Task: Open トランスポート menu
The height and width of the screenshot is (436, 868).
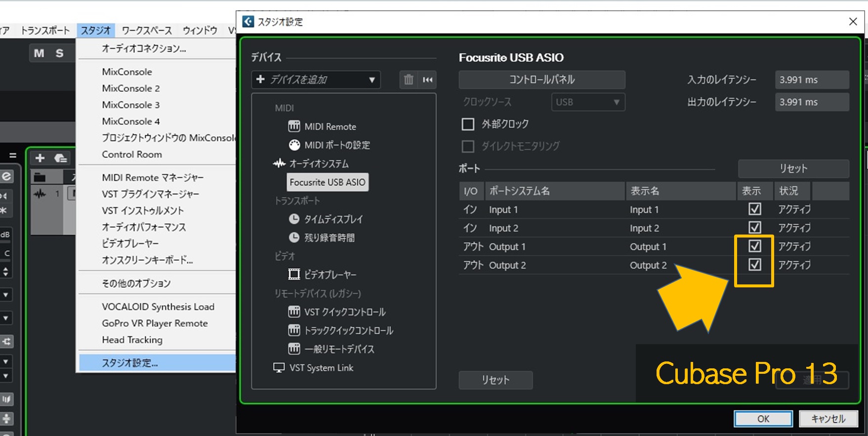Action: click(45, 31)
